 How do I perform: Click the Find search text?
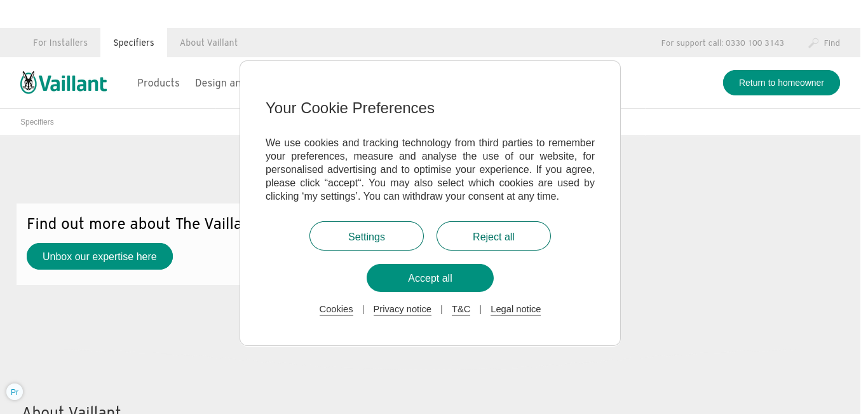tap(832, 43)
